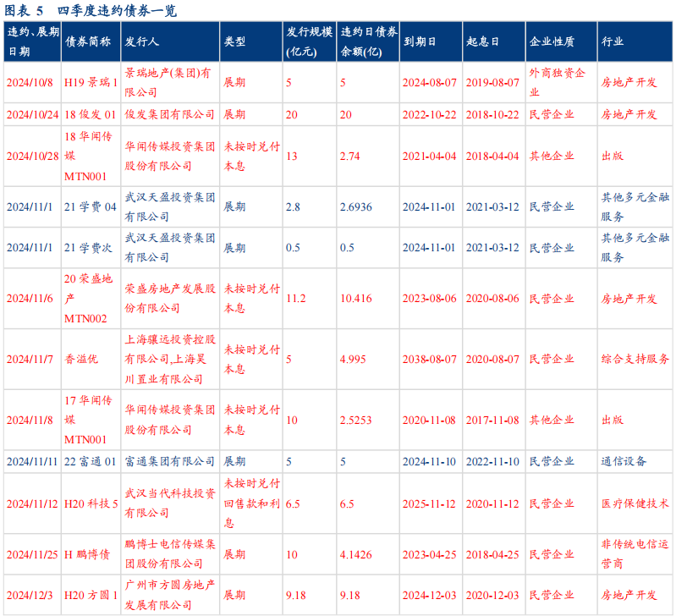Click balance value 4.1426
Viewport: 676px width, 616px height.
coord(355,554)
